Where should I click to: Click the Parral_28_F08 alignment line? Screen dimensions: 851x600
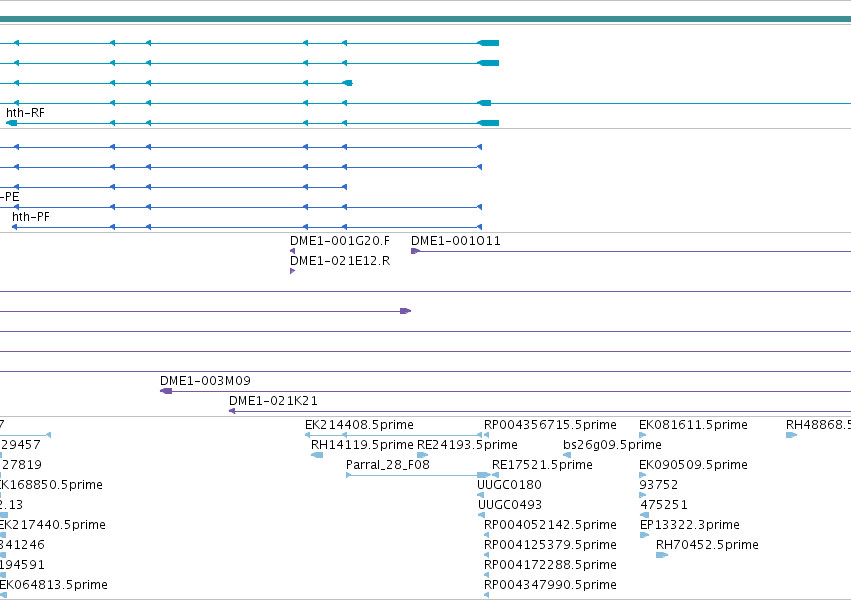418,475
